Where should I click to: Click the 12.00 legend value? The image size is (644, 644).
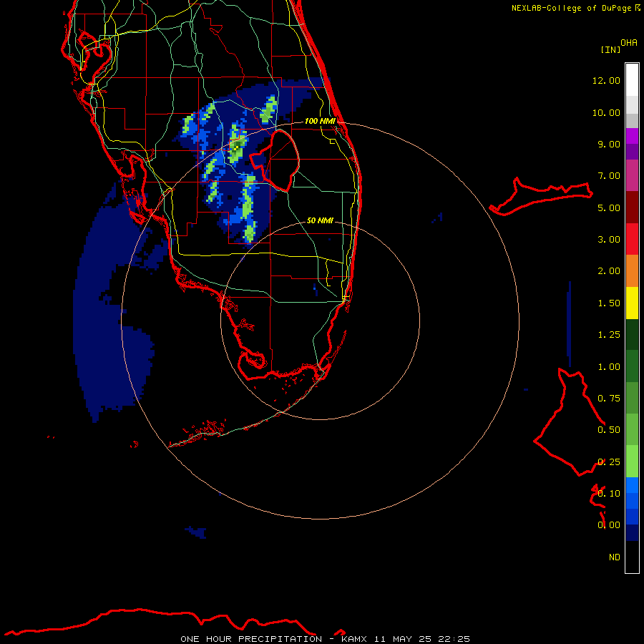click(606, 80)
